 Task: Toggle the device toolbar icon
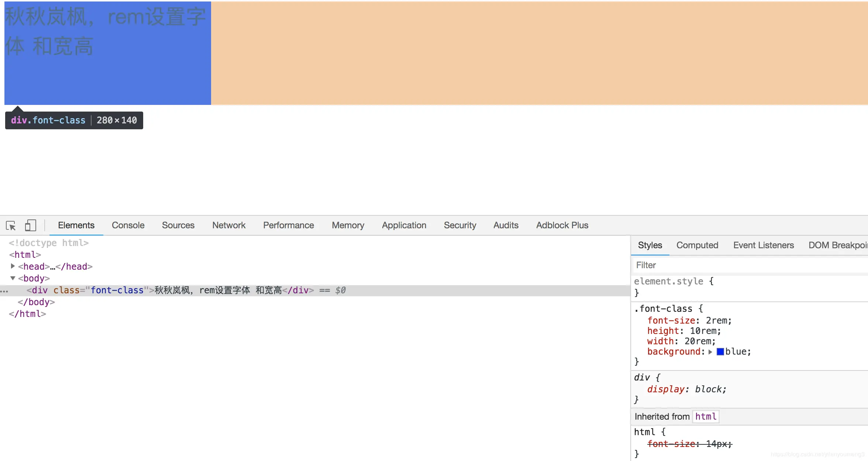[30, 225]
